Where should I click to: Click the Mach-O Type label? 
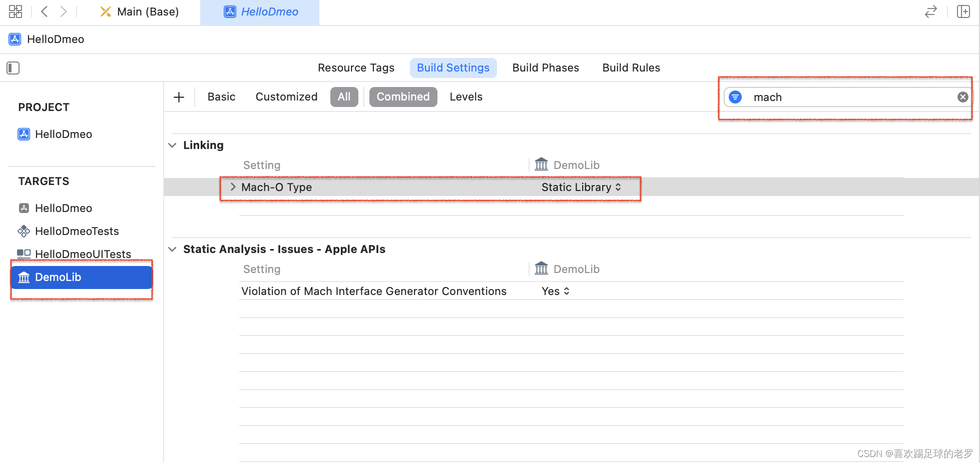tap(276, 187)
